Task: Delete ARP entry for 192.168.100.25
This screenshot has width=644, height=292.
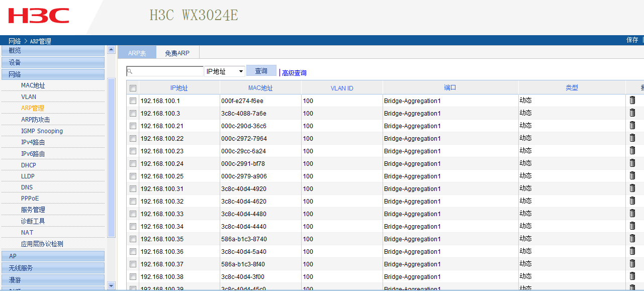Action: 632,175
